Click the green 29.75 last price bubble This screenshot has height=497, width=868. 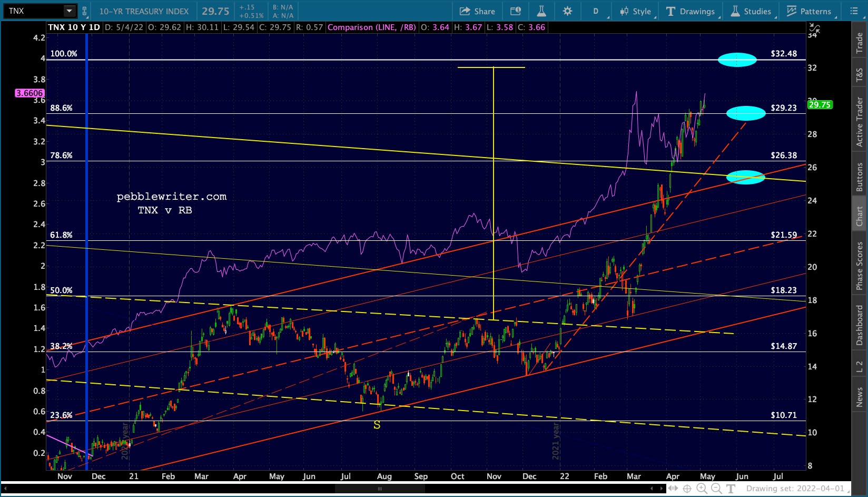click(820, 104)
